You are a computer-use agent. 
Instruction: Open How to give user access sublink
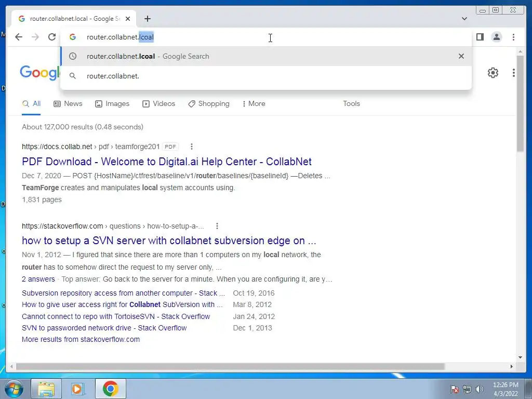pyautogui.click(x=122, y=304)
